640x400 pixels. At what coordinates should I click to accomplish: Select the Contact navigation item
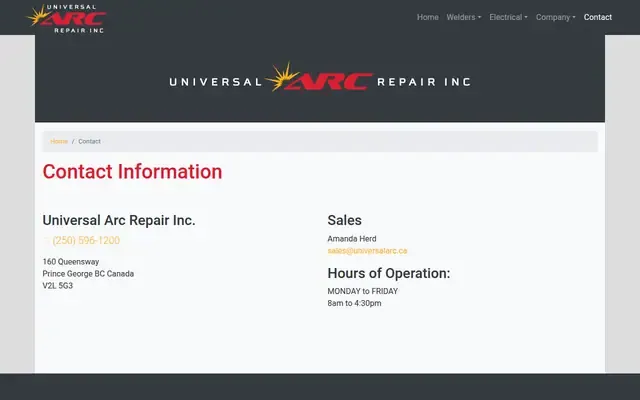click(598, 17)
